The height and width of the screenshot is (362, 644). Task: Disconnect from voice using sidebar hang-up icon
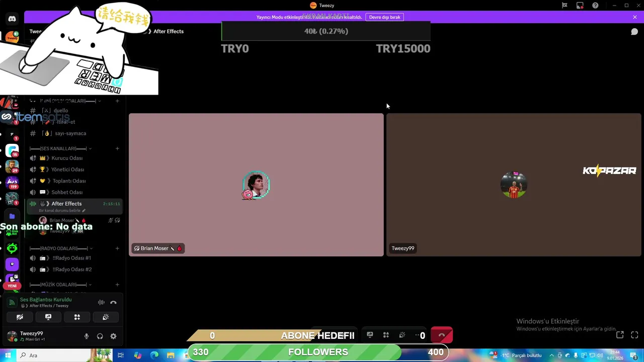[113, 303]
